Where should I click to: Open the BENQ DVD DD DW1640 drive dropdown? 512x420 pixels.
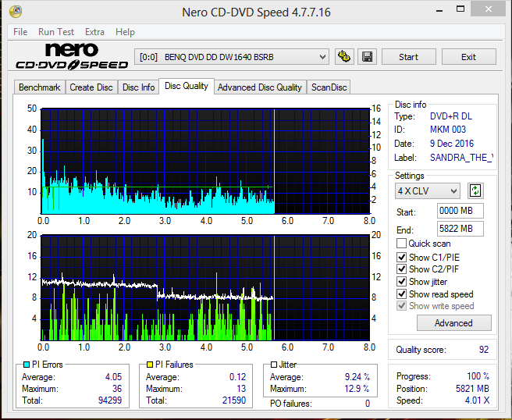pyautogui.click(x=232, y=57)
